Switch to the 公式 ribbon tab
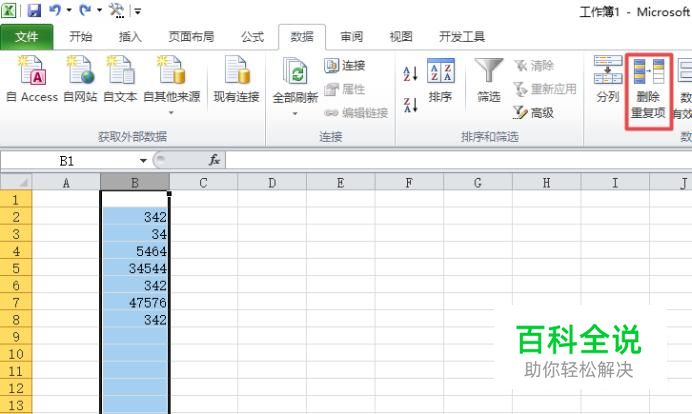This screenshot has height=414, width=692. click(252, 37)
